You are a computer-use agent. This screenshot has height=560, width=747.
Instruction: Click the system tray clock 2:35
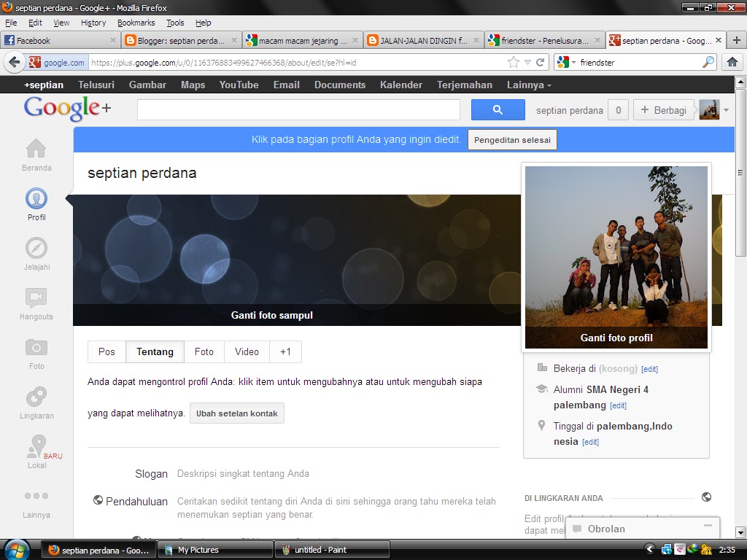click(x=727, y=550)
